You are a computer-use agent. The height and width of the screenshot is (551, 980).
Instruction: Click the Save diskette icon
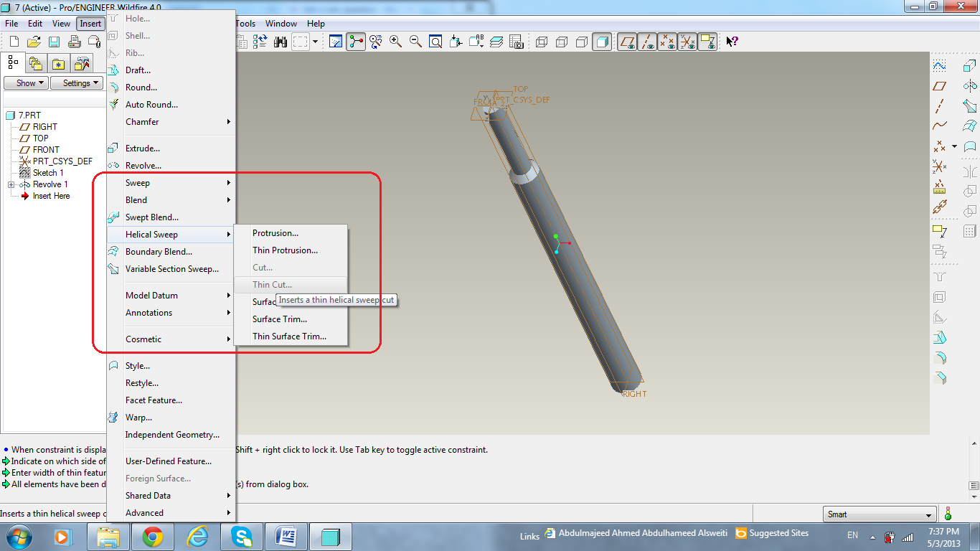[54, 42]
